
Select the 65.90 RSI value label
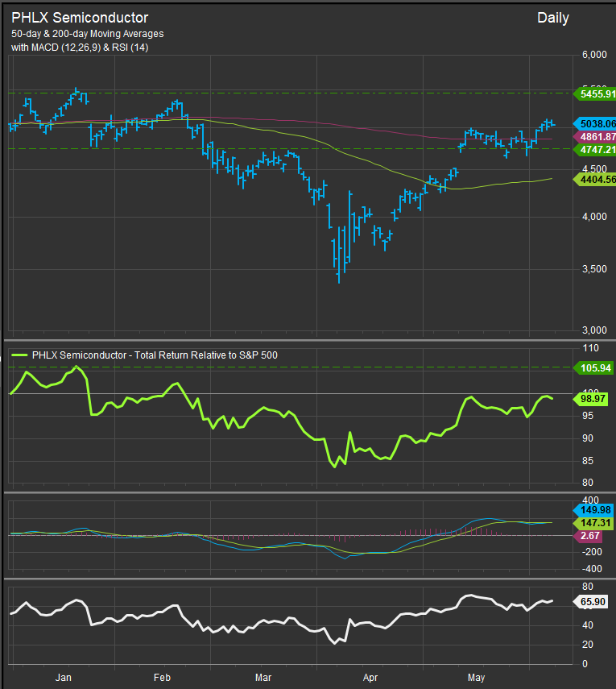tap(591, 601)
